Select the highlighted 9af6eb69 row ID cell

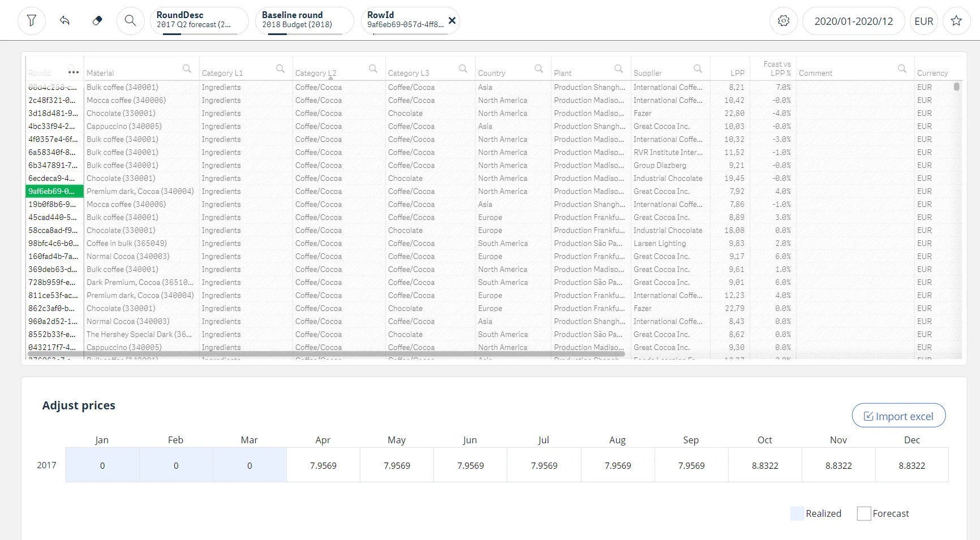click(x=54, y=191)
